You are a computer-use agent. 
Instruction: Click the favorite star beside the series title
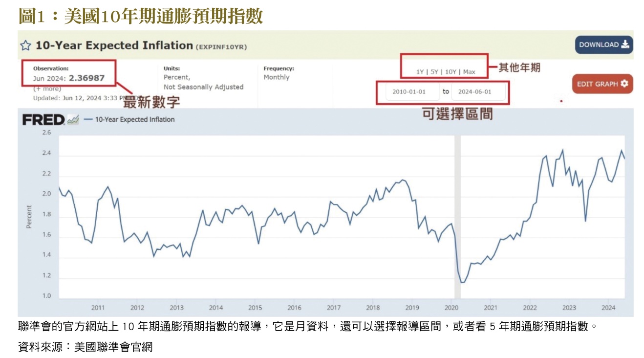click(25, 45)
